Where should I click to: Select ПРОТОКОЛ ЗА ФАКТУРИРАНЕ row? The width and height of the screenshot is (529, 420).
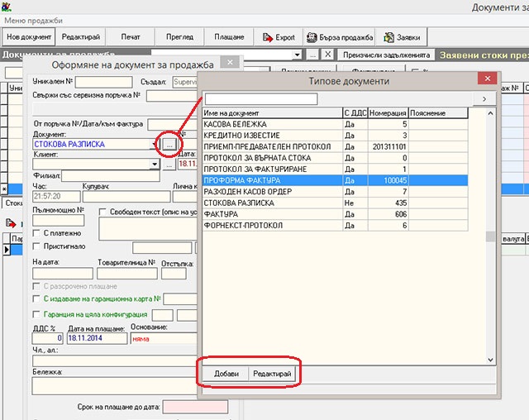[336, 169]
